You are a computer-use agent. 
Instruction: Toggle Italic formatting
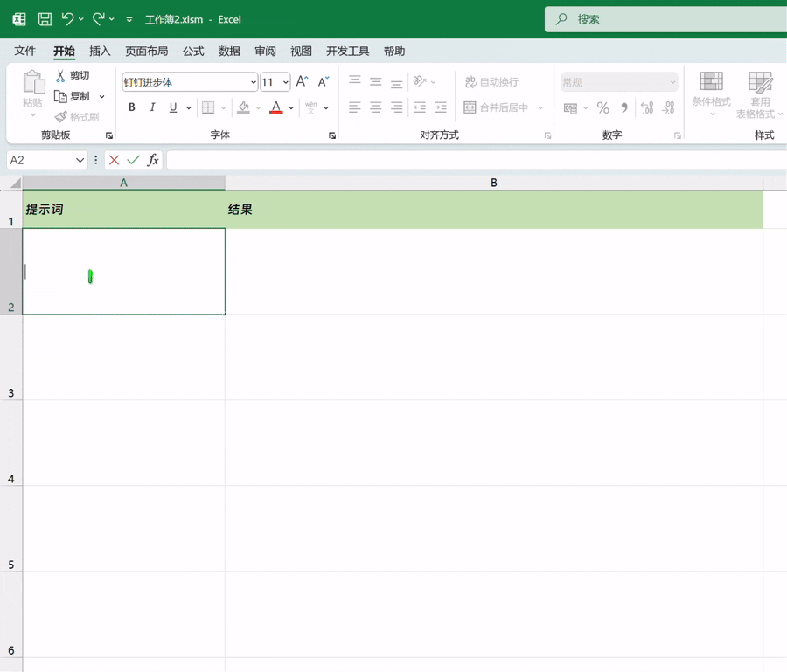coord(152,107)
